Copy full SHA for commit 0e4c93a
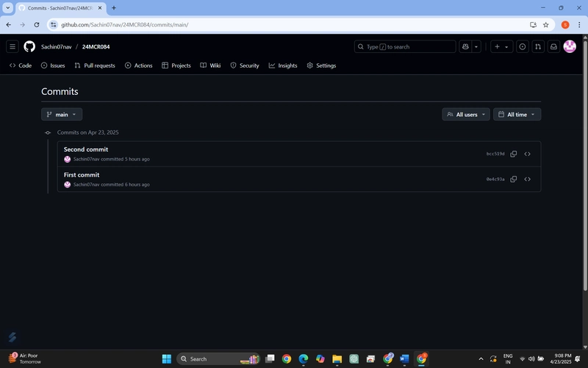This screenshot has width=588, height=368. click(x=513, y=179)
